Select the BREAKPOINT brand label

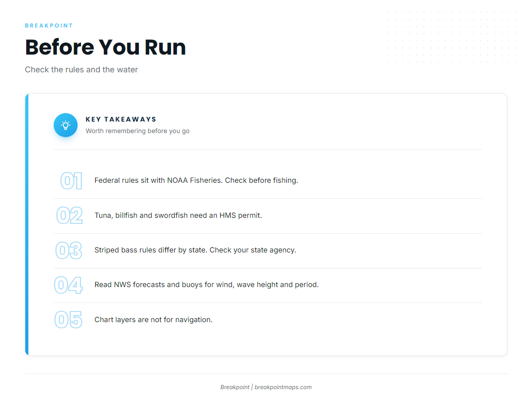pos(49,26)
